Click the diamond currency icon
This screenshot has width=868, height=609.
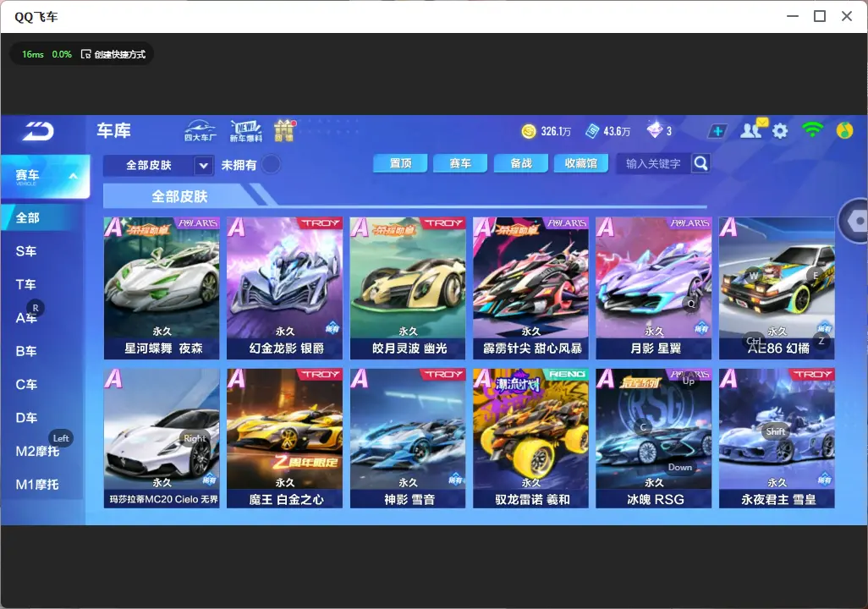coord(654,130)
